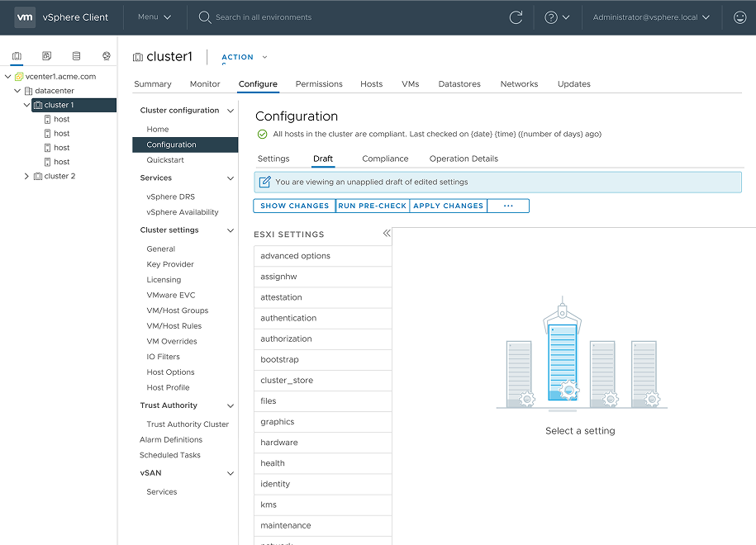Collapse the Cluster settings section
The image size is (756, 545).
[231, 230]
